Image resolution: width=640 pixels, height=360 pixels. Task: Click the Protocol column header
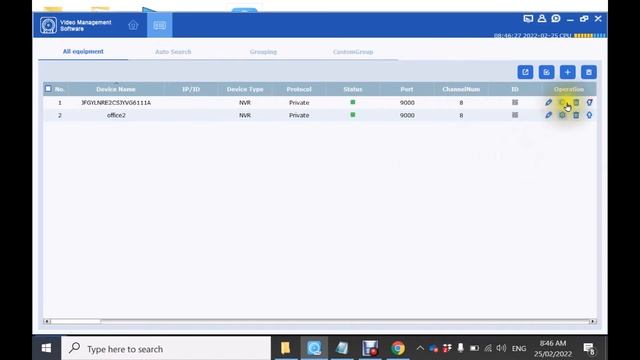pos(299,89)
